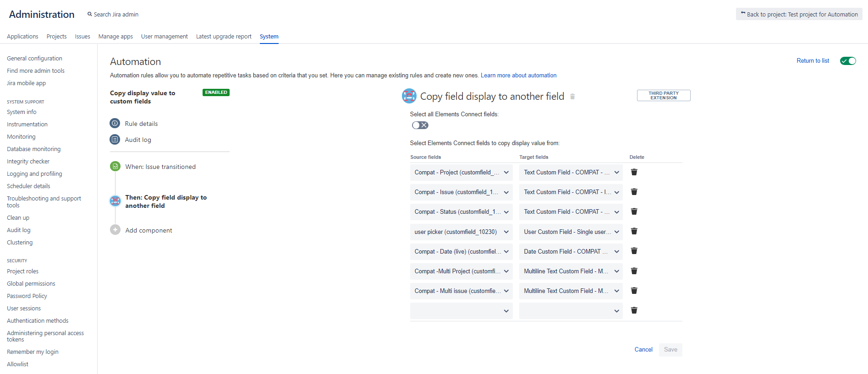868x374 pixels.
Task: Disable the automation rule with green toggle
Action: click(847, 61)
